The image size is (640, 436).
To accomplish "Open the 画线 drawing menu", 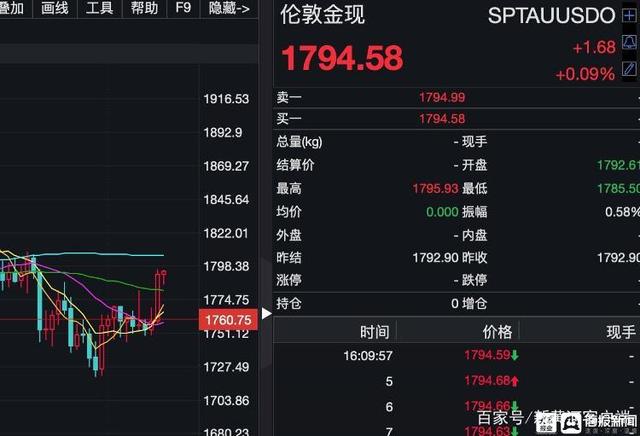I will click(55, 9).
